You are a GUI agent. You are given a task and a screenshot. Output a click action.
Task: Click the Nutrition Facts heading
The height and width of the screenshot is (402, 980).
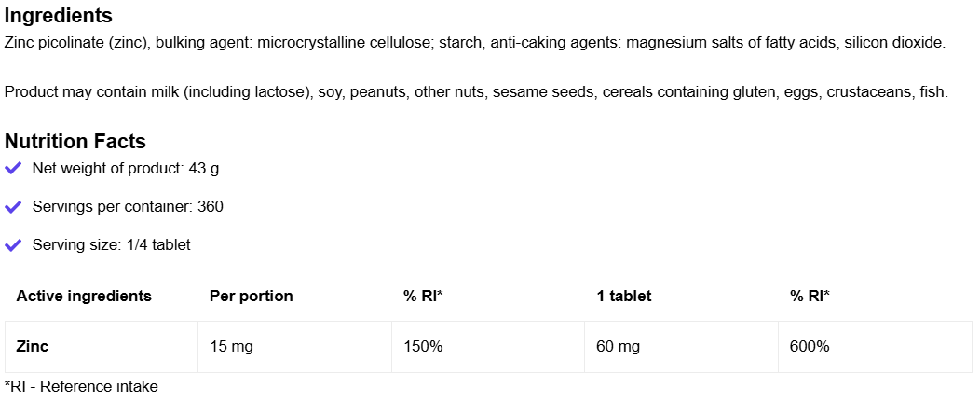75,142
